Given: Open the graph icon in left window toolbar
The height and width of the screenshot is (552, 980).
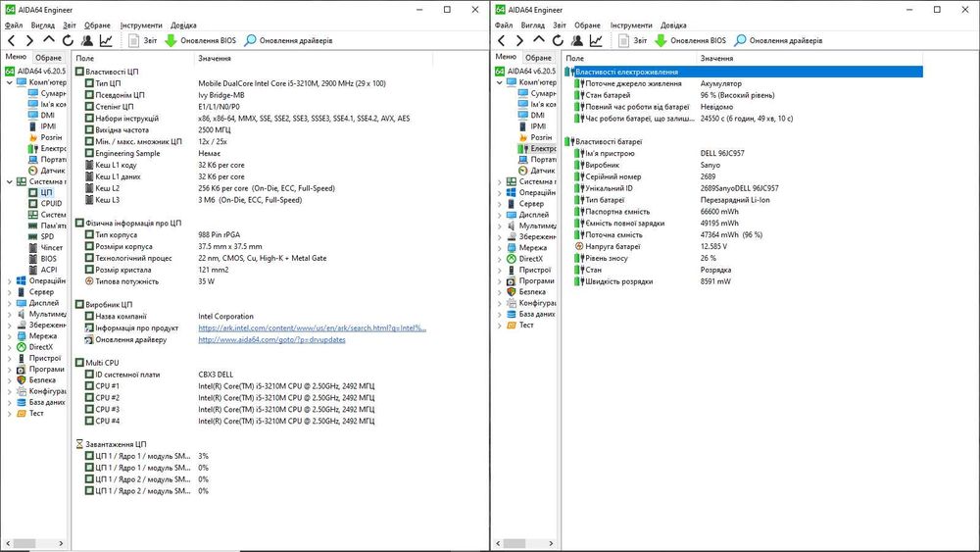Looking at the screenshot, I should pos(106,40).
